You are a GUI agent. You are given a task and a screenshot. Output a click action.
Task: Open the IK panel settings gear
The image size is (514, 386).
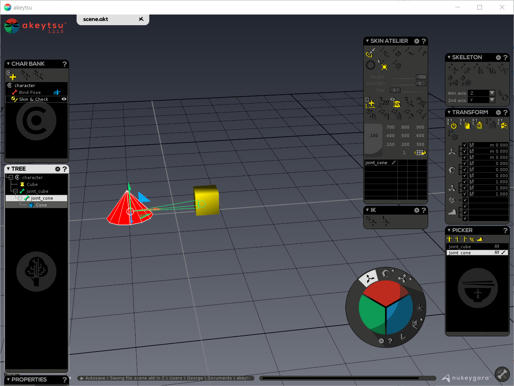point(417,210)
